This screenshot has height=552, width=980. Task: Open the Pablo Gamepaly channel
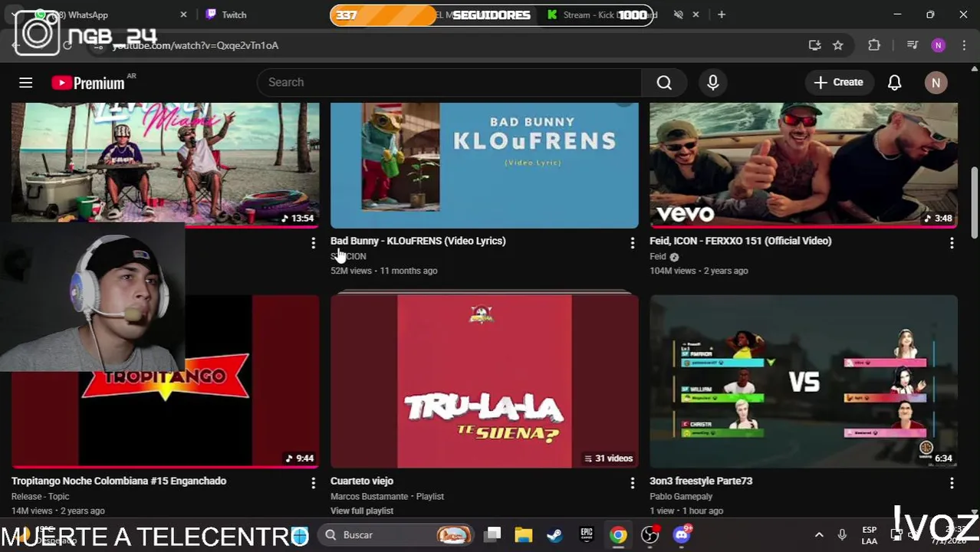point(681,496)
